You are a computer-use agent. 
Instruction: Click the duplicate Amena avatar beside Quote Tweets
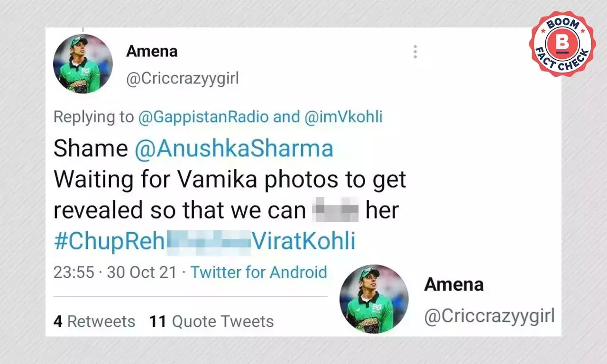point(374,299)
